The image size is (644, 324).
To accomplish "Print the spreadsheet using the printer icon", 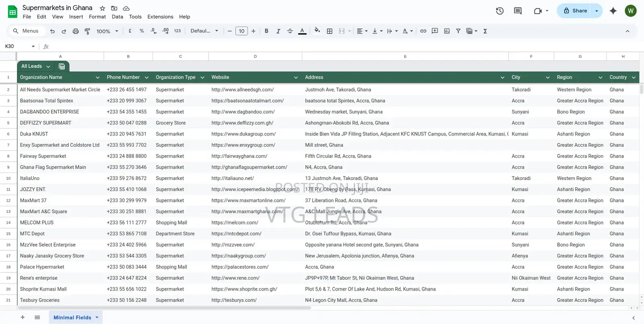I will [75, 31].
